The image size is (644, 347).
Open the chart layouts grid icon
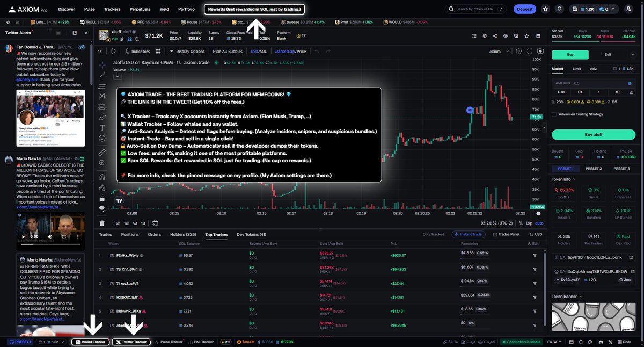coord(158,52)
